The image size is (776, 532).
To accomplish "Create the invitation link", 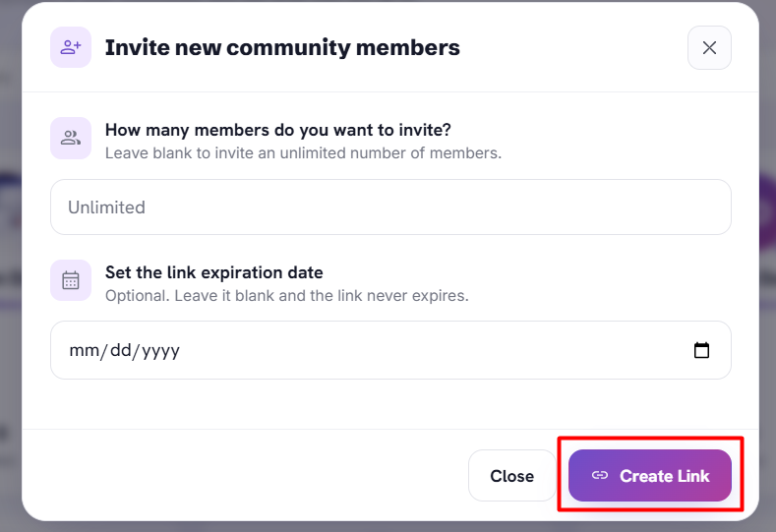I will coord(650,476).
